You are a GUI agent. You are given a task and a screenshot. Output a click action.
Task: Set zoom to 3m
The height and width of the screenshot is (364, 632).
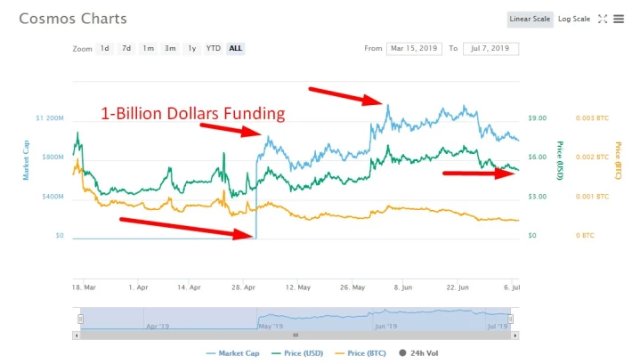point(170,48)
